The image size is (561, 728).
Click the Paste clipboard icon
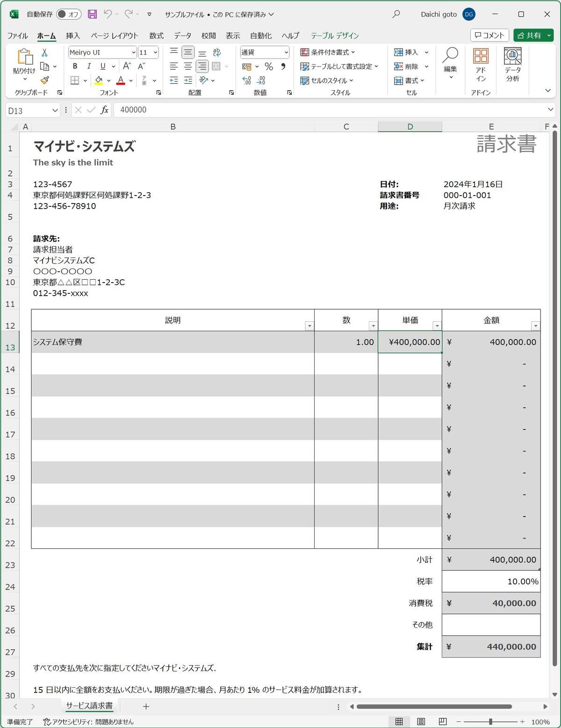(24, 57)
